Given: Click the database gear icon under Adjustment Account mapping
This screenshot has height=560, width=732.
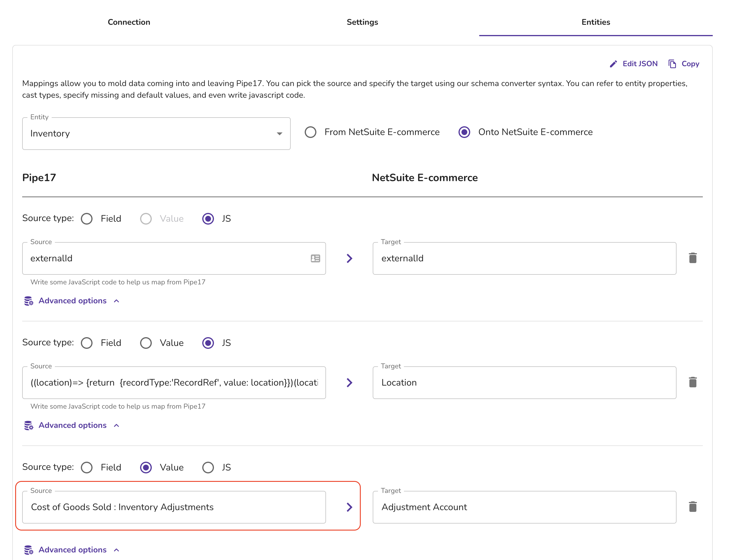Looking at the screenshot, I should [x=29, y=550].
